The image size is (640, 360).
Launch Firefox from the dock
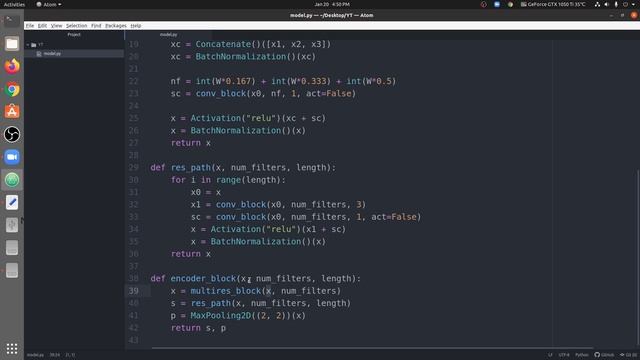point(12,66)
